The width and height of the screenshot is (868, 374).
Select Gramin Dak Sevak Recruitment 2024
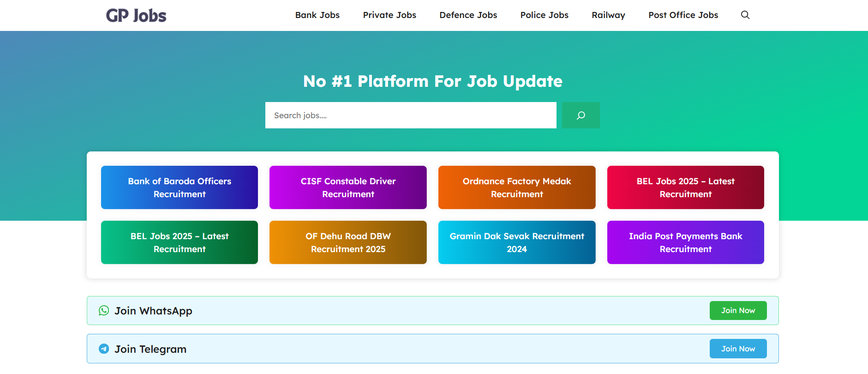coord(517,242)
